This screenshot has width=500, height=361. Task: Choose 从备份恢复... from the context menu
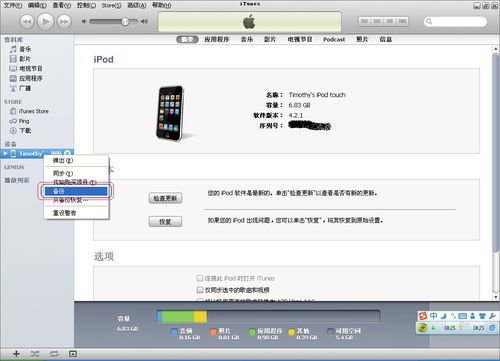coord(76,200)
